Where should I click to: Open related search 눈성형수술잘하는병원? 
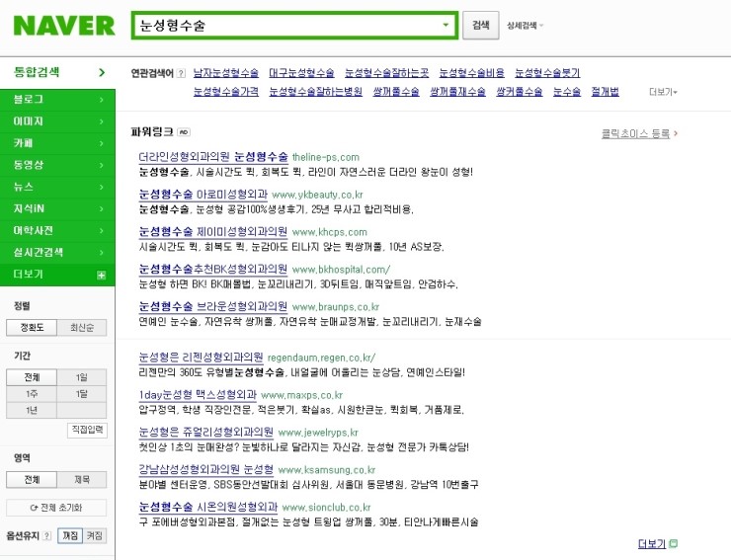click(316, 92)
